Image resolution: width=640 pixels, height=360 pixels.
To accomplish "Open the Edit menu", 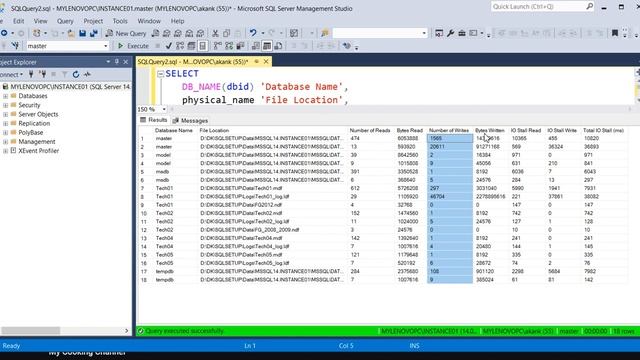I will click(x=18, y=21).
